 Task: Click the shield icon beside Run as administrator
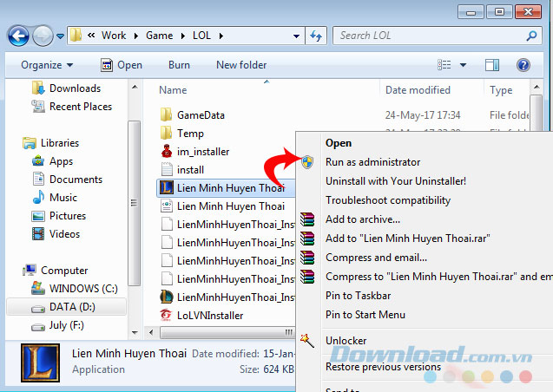click(x=307, y=162)
